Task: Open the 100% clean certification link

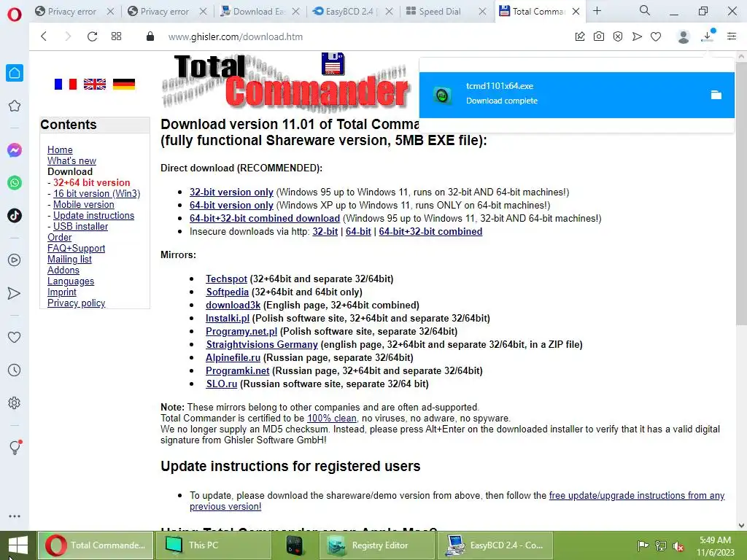Action: point(332,418)
